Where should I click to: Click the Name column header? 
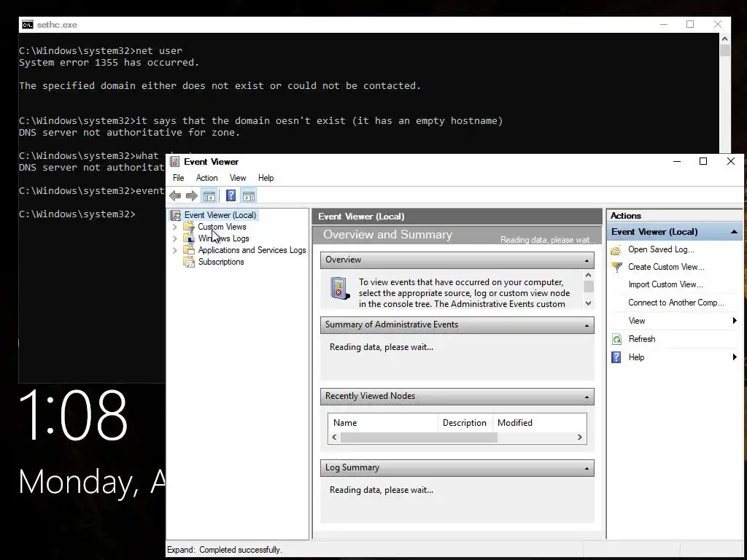[382, 423]
